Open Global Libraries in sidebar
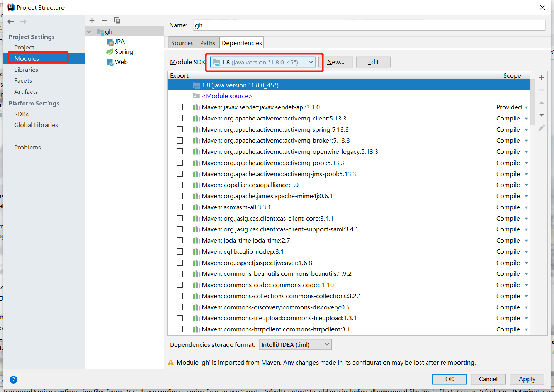This screenshot has width=554, height=392. [x=36, y=125]
